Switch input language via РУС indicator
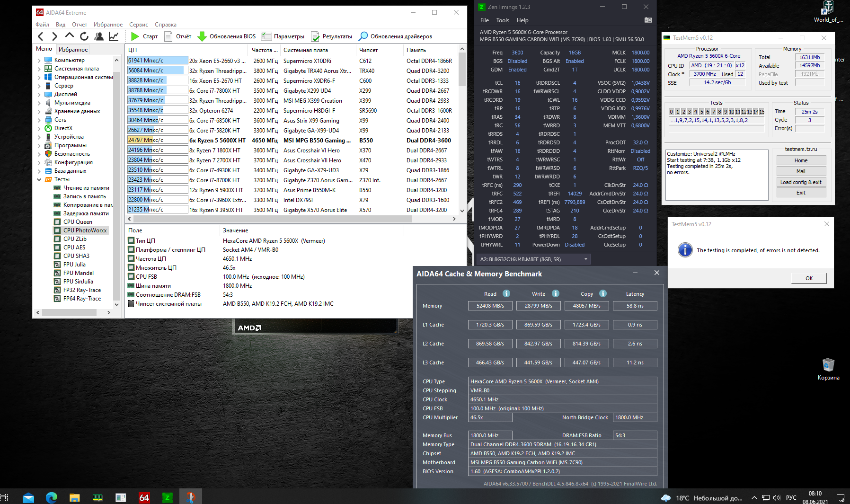850x504 pixels. click(x=791, y=497)
